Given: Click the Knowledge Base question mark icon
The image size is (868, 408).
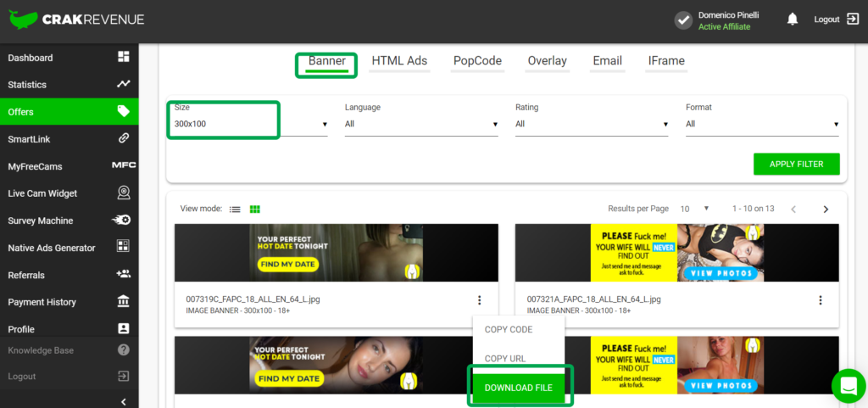Looking at the screenshot, I should pyautogui.click(x=124, y=349).
